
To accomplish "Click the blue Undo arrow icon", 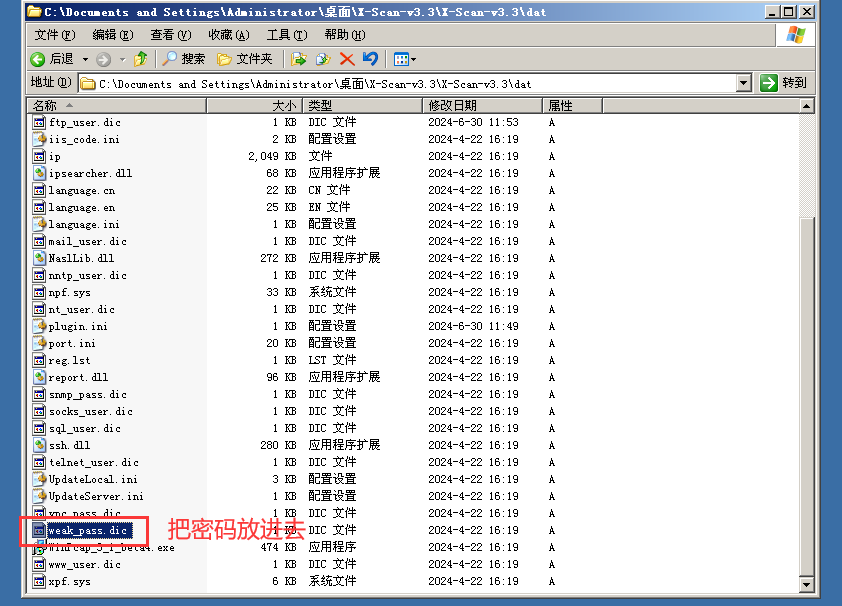I will tap(370, 59).
